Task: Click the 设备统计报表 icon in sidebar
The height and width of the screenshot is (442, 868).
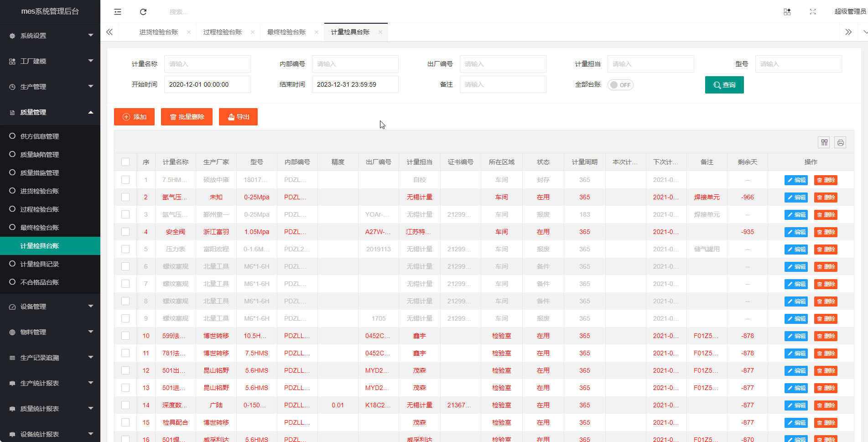Action: (12, 434)
